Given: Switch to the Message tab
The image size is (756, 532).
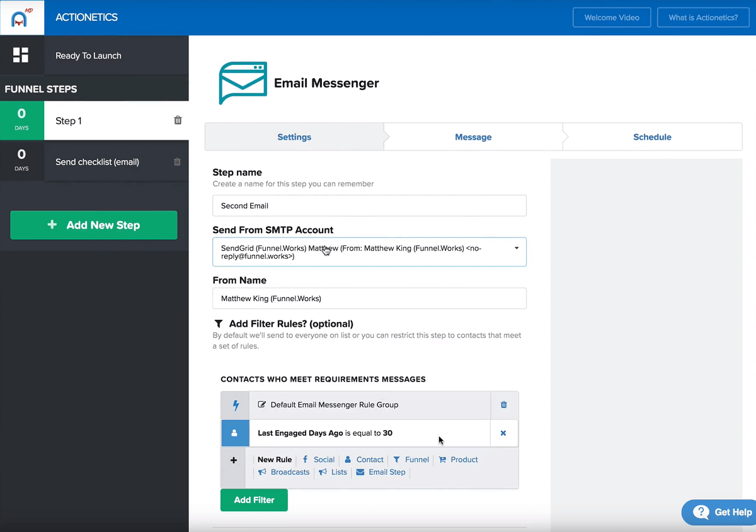Looking at the screenshot, I should [x=473, y=137].
